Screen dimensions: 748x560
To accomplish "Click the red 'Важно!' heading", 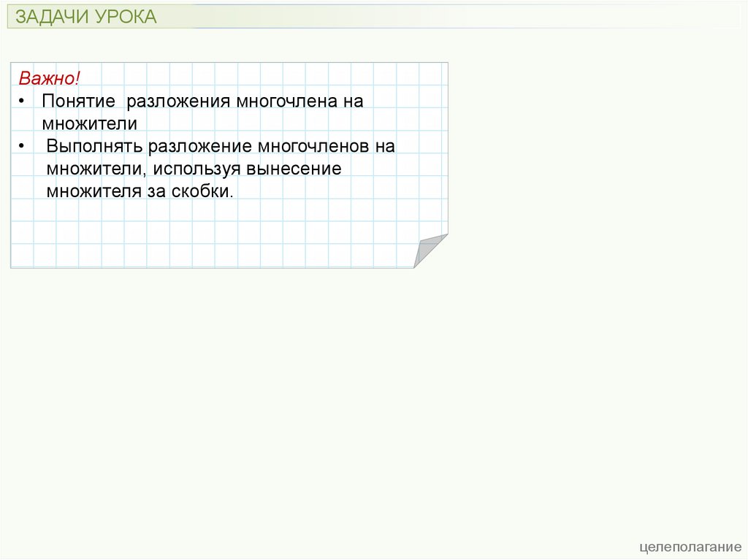I will (49, 78).
